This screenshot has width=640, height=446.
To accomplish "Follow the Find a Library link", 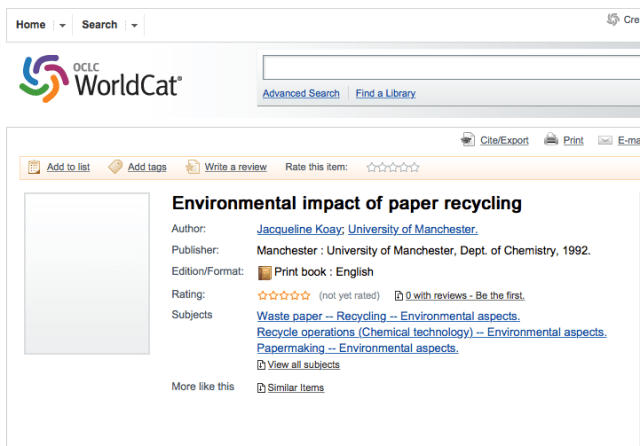I will click(385, 93).
